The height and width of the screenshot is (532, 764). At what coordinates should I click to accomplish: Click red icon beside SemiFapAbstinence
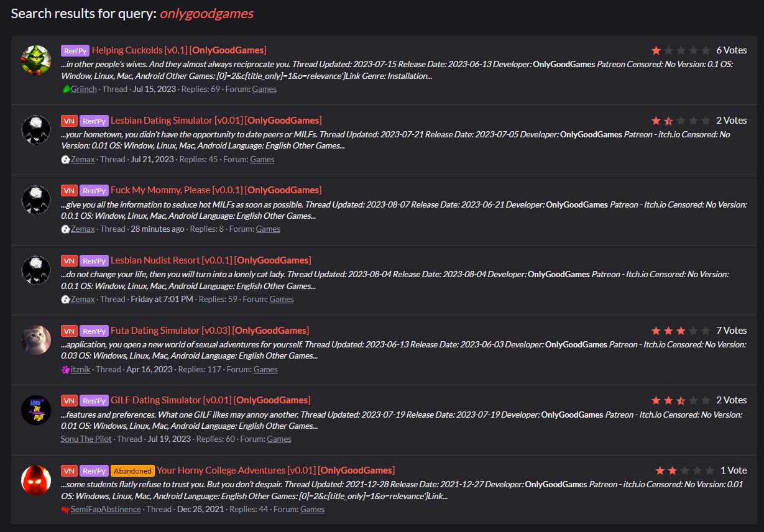(x=65, y=509)
